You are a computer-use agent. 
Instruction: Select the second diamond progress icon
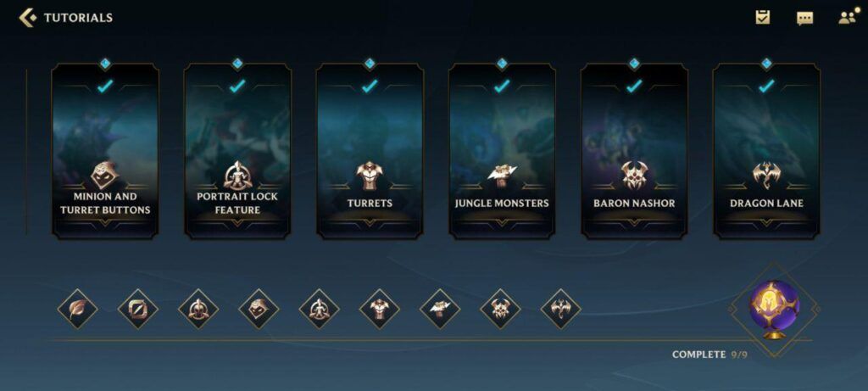coord(138,309)
